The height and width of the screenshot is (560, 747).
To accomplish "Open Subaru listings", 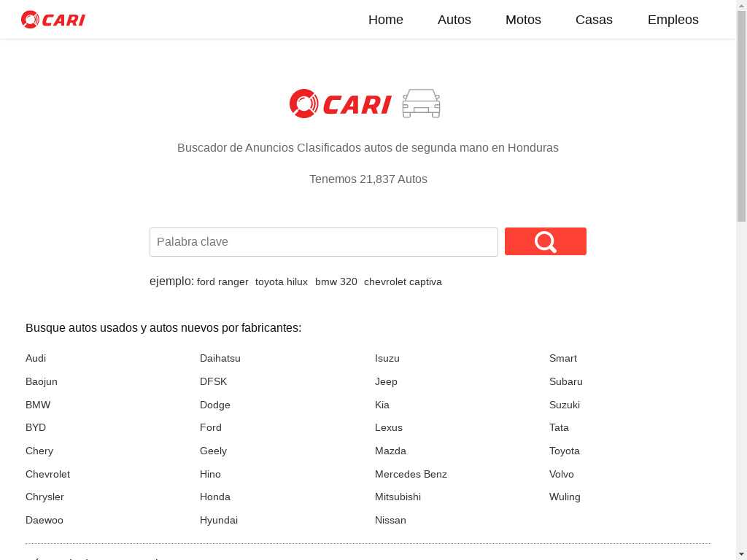I will pos(566,382).
